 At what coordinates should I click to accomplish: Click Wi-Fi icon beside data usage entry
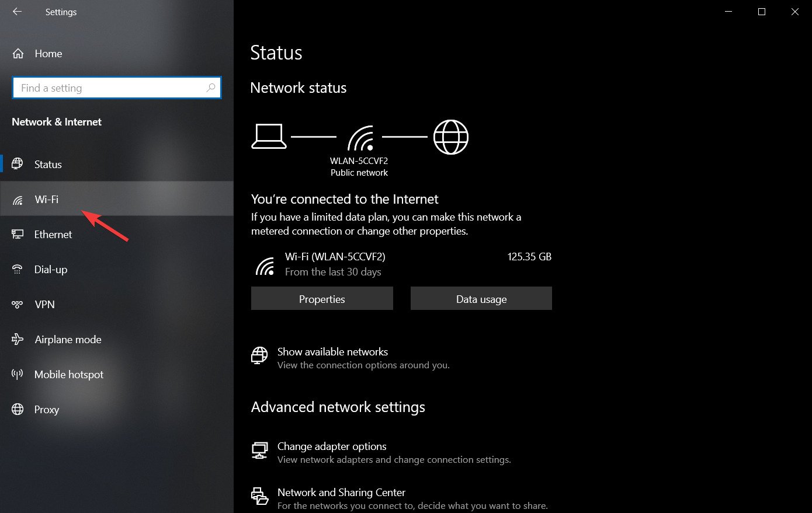tap(265, 266)
